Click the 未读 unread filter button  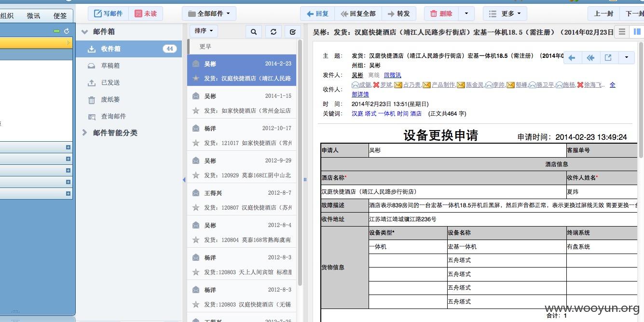click(x=146, y=13)
